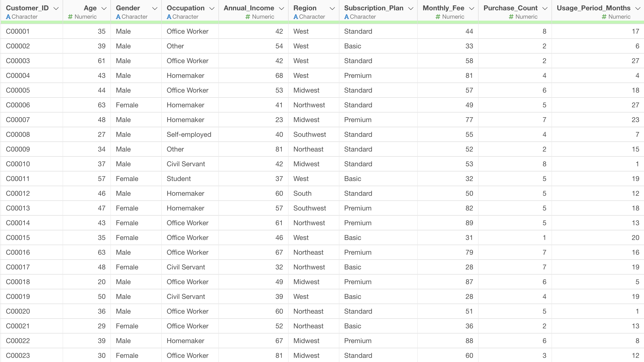644x362 pixels.
Task: Click the Character type icon under Gender
Action: tap(118, 17)
